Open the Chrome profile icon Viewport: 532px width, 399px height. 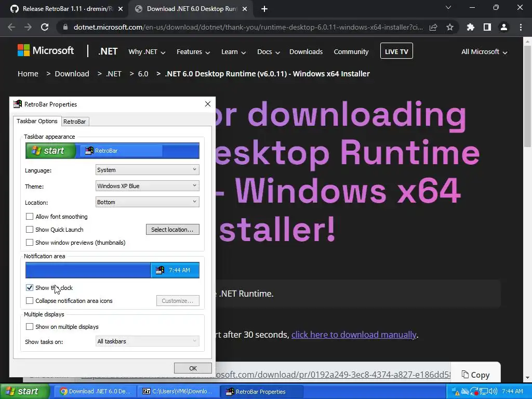504,27
